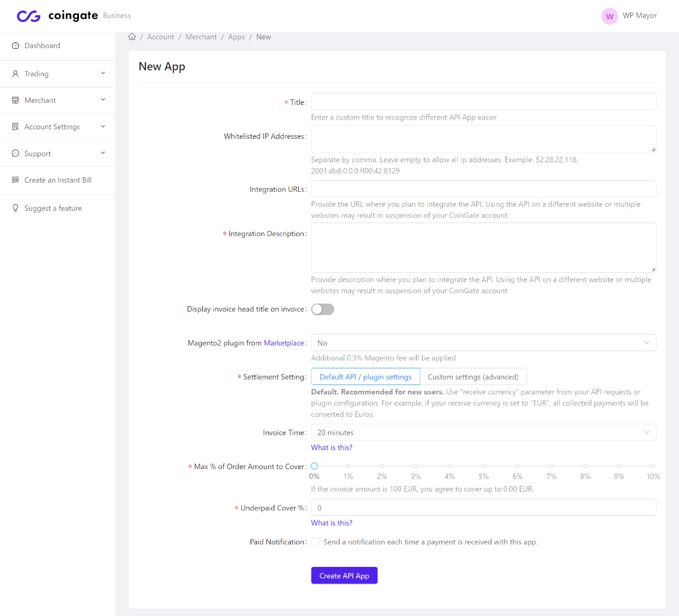Click the New breadcrumb text

coord(264,37)
